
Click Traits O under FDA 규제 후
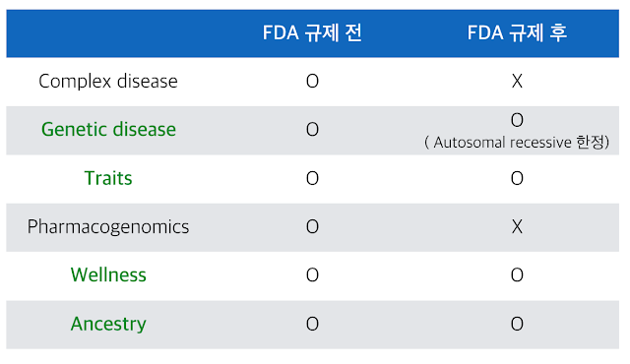(x=517, y=179)
